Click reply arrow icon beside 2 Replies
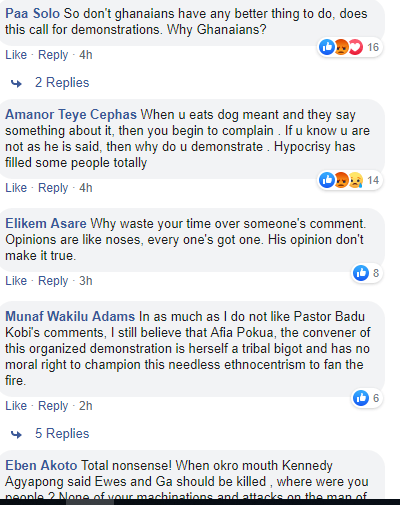400x505 pixels. click(16, 83)
